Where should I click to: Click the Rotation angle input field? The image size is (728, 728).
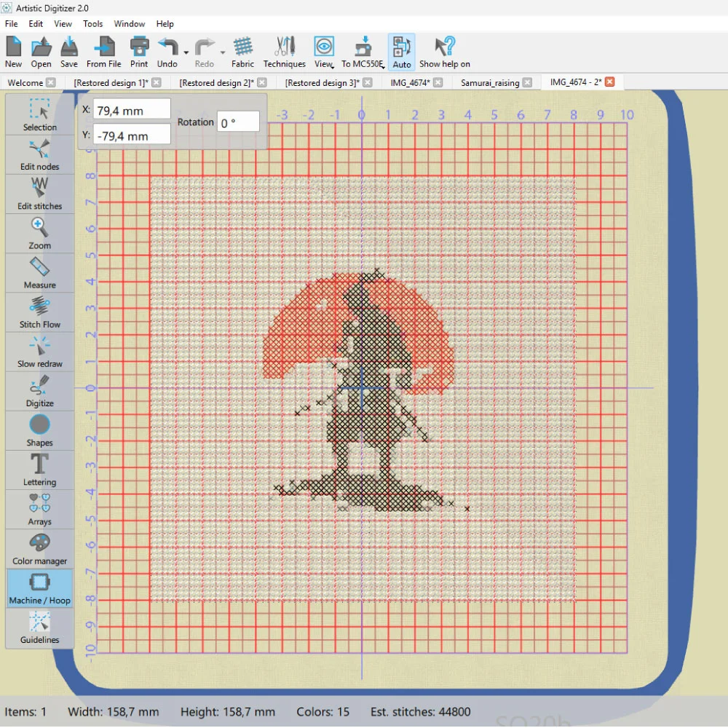point(238,122)
